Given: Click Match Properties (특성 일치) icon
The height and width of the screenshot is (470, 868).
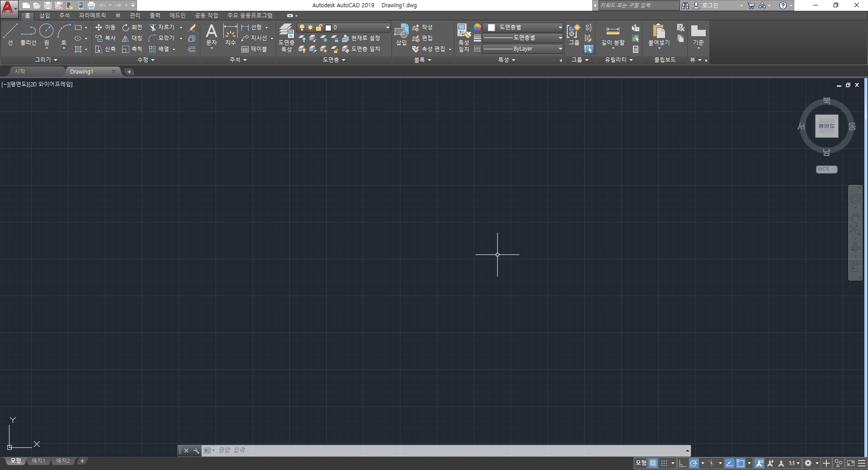Looking at the screenshot, I should point(463,37).
